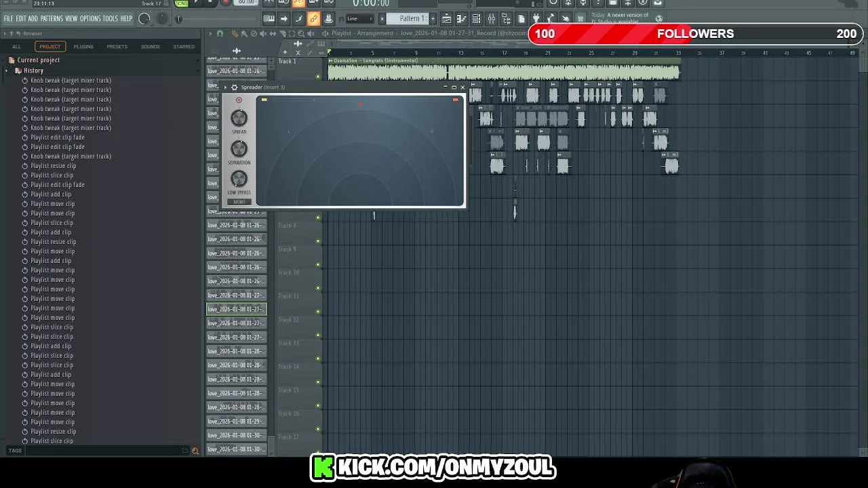The height and width of the screenshot is (488, 868).
Task: Toggle the stamp-shaped toolbar button
Action: coord(329,18)
